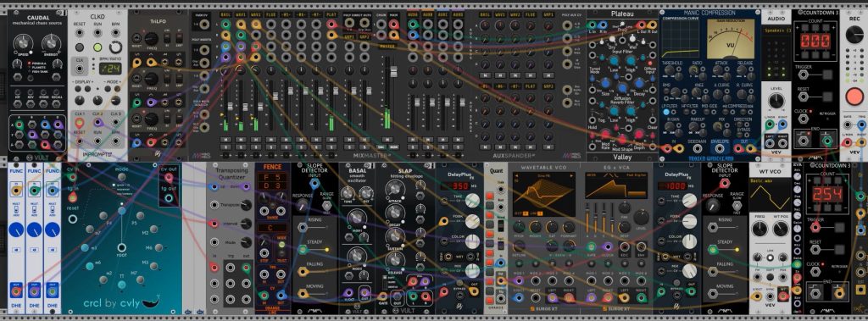The image size is (868, 321).
Task: Toggle the green RUN button on CLKD
Action: coord(97,47)
